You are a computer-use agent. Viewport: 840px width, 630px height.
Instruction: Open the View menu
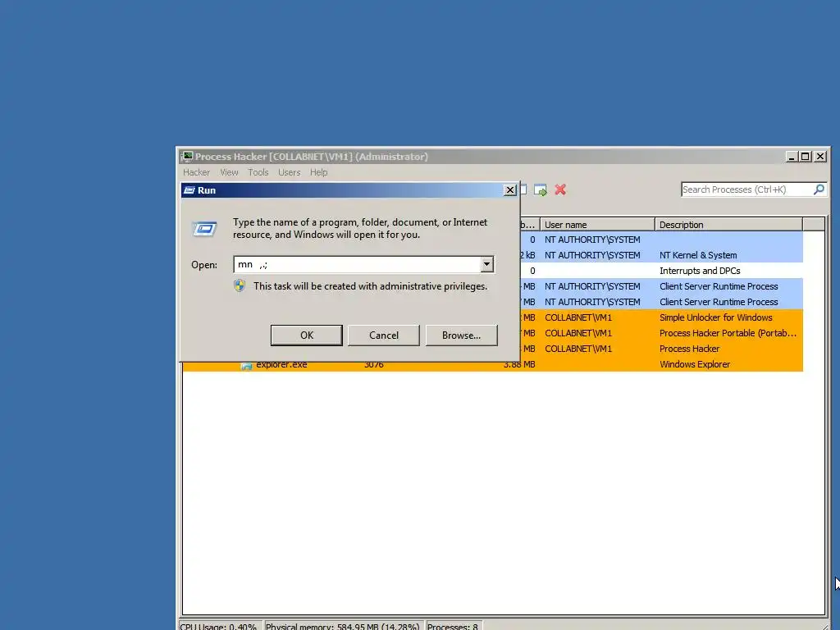point(230,172)
